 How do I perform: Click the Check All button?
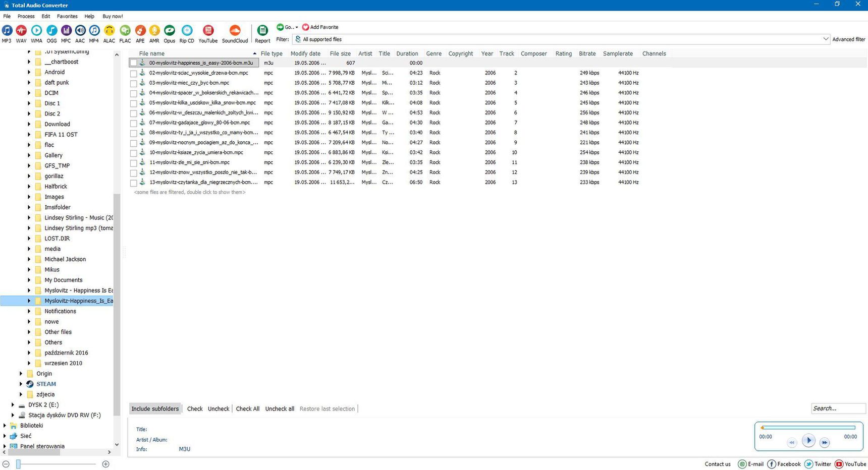[x=248, y=409]
